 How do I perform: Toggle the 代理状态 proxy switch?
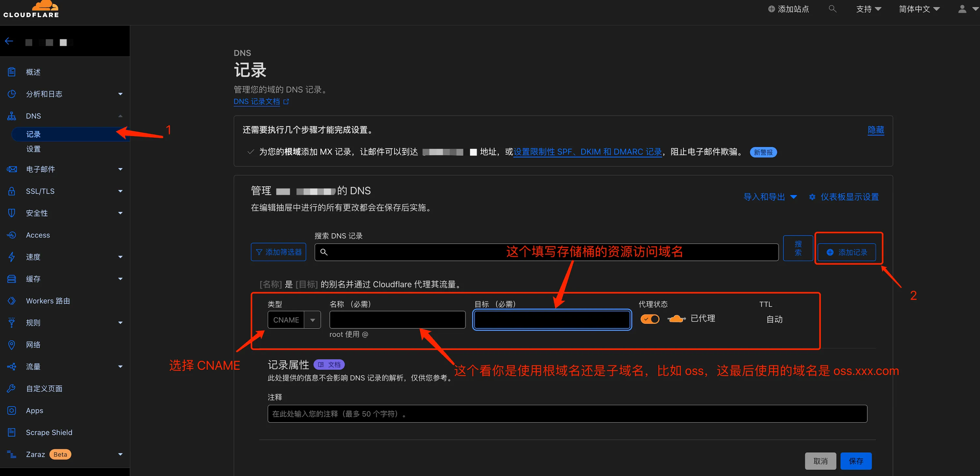(x=650, y=319)
